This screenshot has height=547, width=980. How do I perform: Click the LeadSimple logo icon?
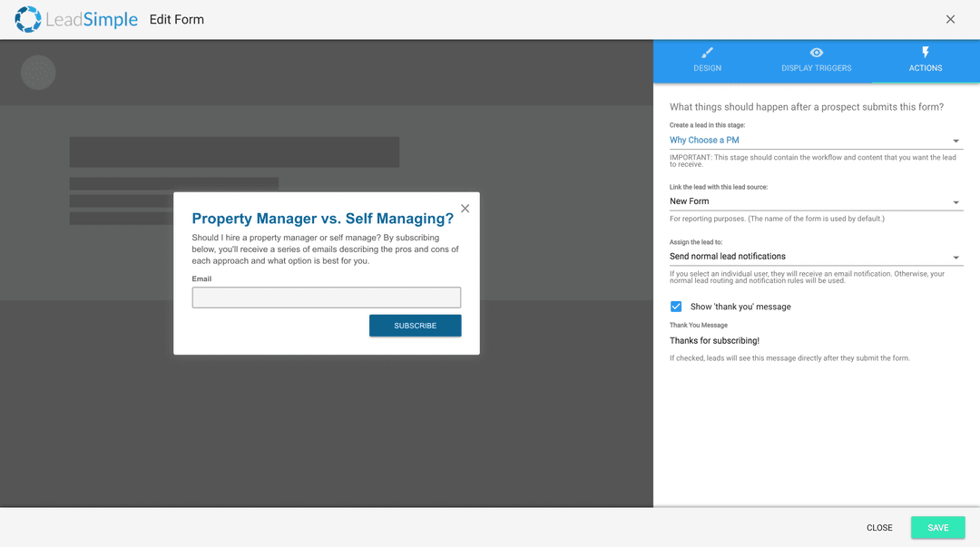click(27, 19)
